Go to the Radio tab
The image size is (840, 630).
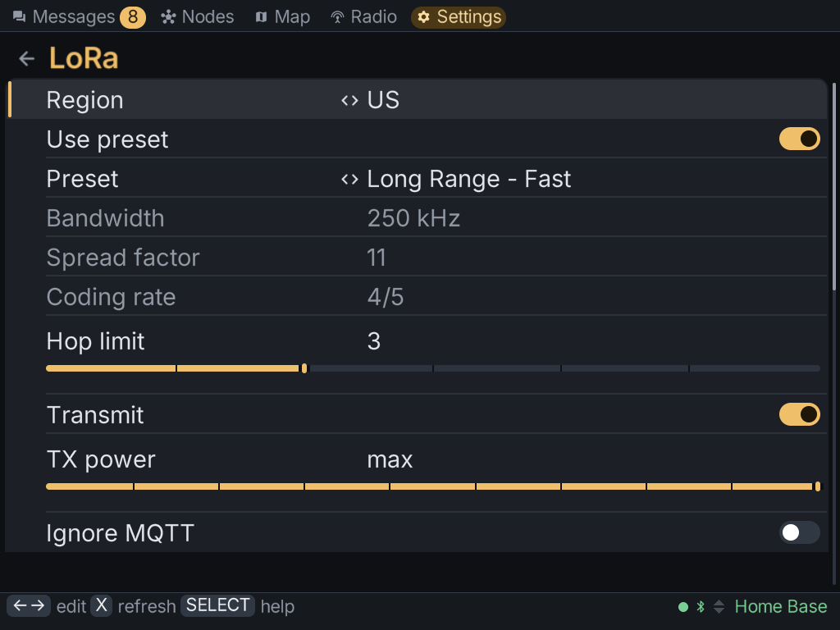pos(363,17)
